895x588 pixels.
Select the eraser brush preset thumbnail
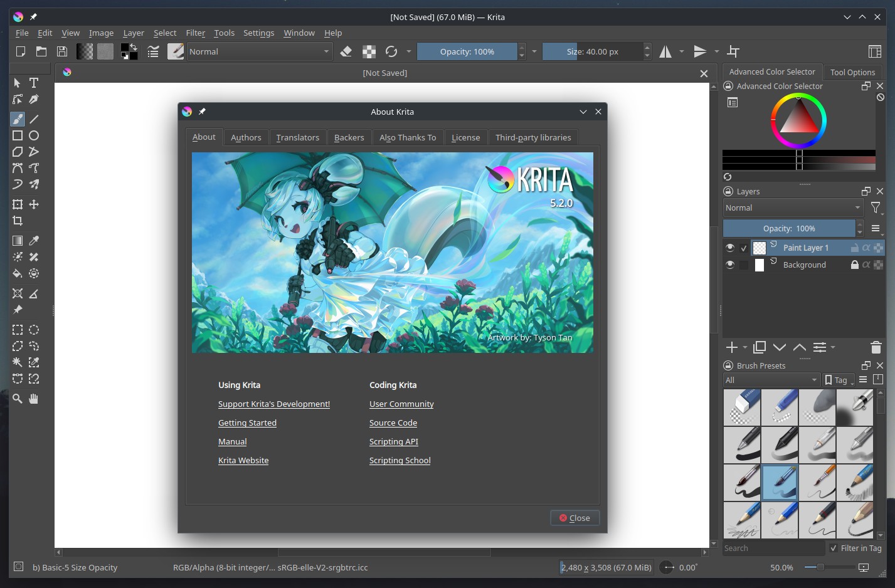coord(742,407)
